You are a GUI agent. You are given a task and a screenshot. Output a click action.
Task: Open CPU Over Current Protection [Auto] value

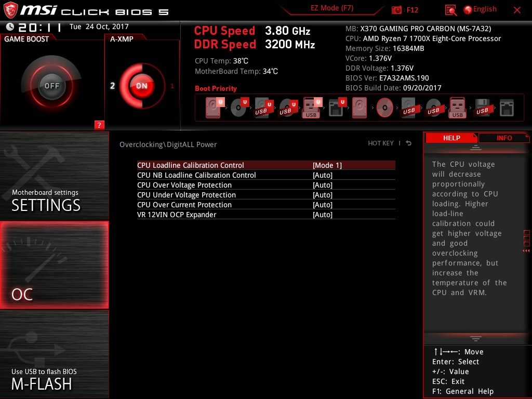(x=322, y=205)
